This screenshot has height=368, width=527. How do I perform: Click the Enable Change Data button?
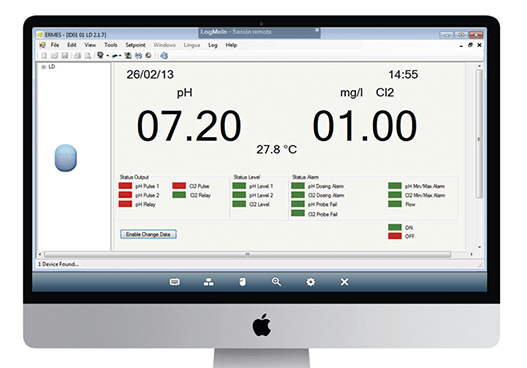[148, 234]
